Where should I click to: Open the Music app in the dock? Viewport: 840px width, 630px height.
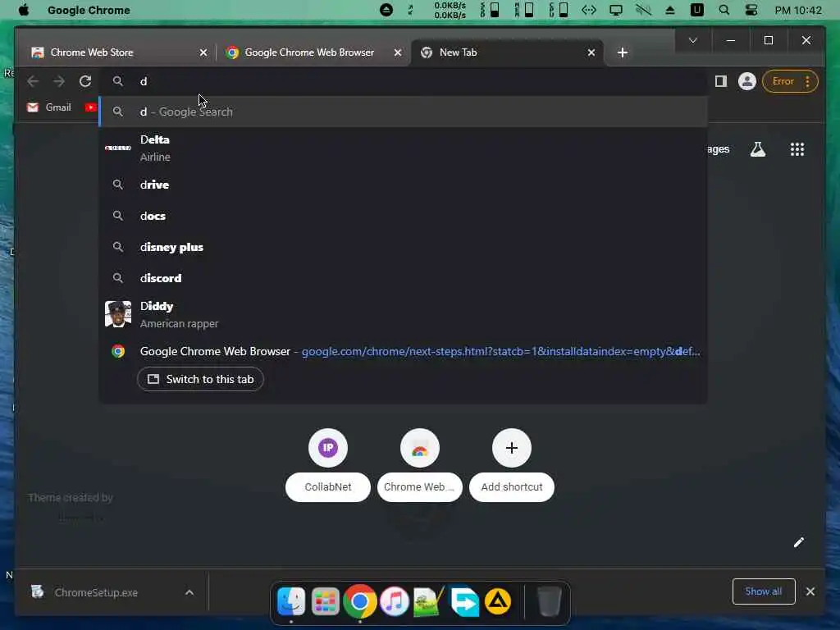pyautogui.click(x=395, y=601)
